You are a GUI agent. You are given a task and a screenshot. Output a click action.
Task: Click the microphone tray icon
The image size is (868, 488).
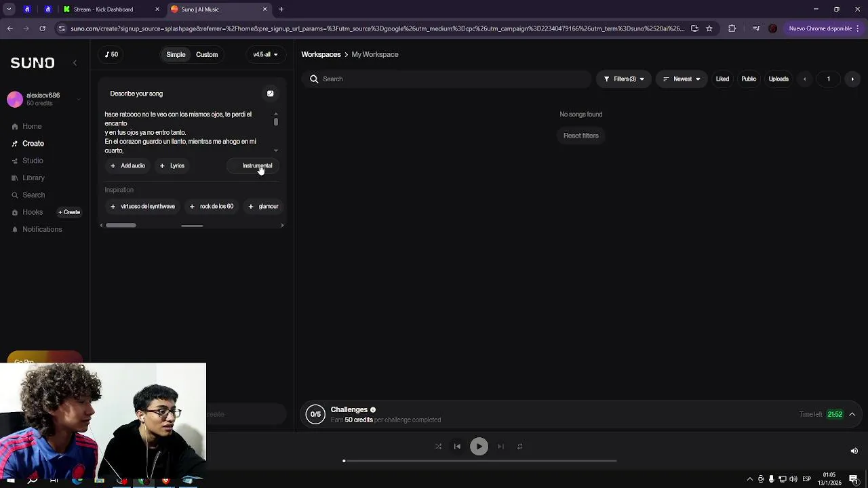(x=771, y=479)
